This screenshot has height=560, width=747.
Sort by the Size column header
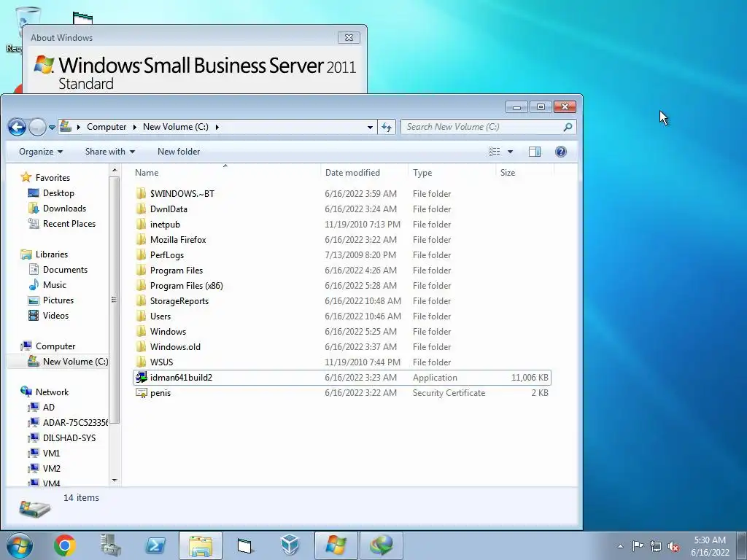525,172
